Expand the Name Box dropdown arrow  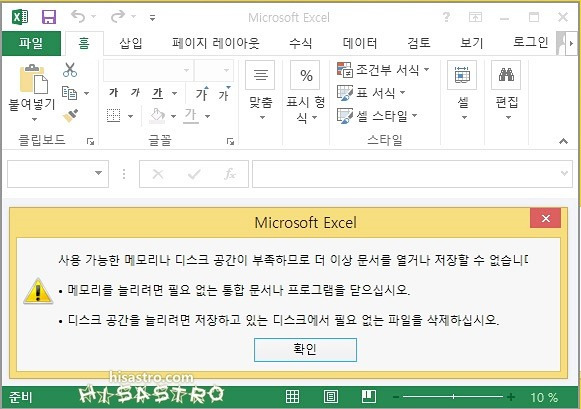point(98,173)
